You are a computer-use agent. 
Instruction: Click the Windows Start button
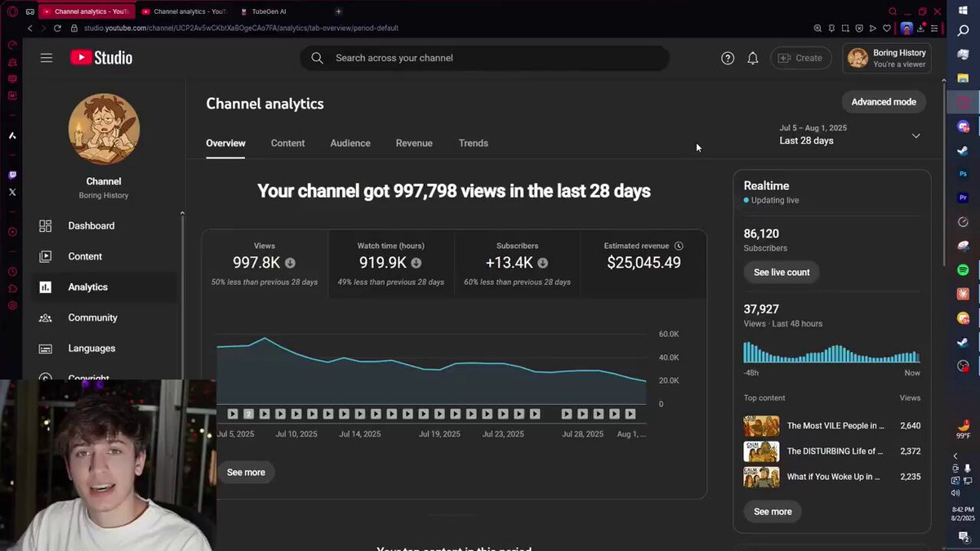pos(964,10)
